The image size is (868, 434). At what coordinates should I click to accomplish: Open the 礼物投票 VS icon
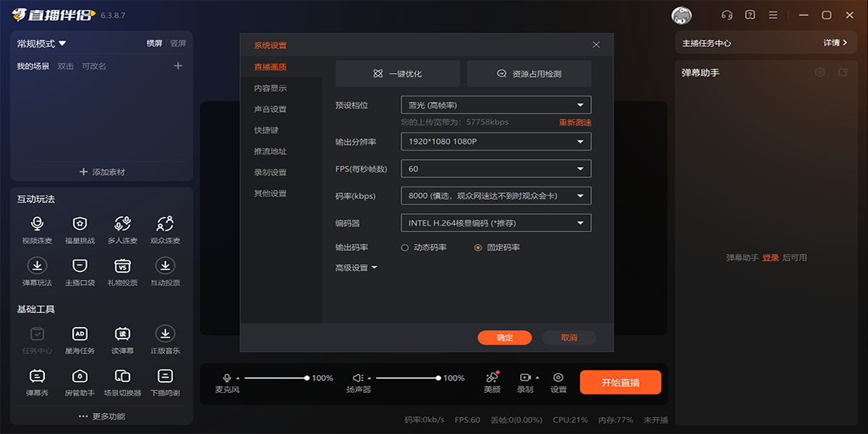(x=122, y=266)
